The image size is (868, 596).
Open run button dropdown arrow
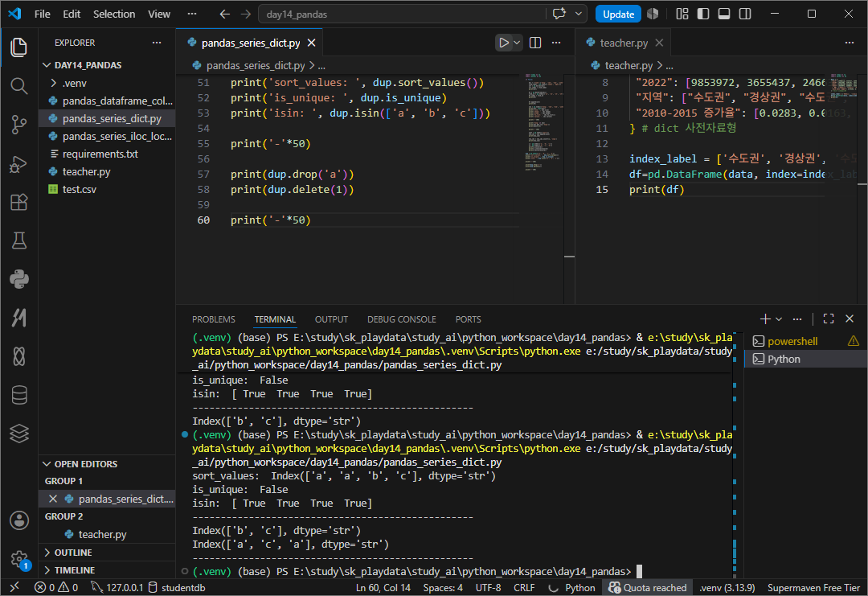point(517,43)
